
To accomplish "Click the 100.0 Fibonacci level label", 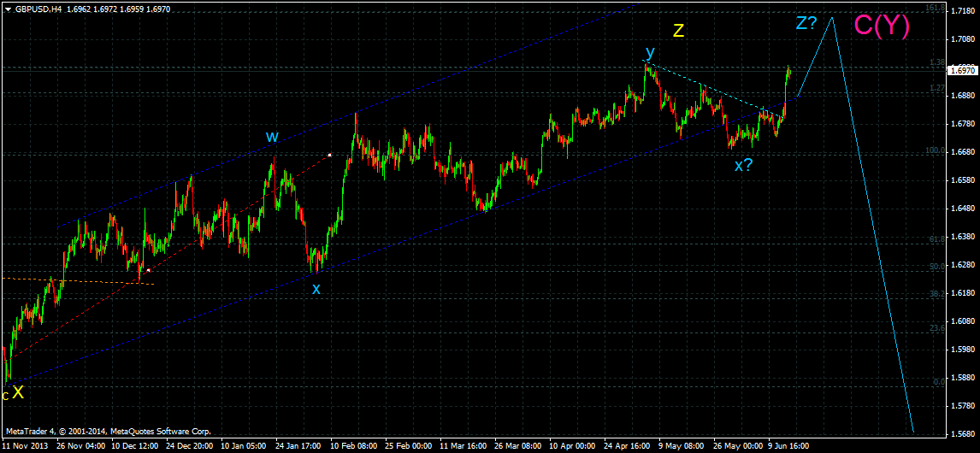I will click(x=936, y=150).
